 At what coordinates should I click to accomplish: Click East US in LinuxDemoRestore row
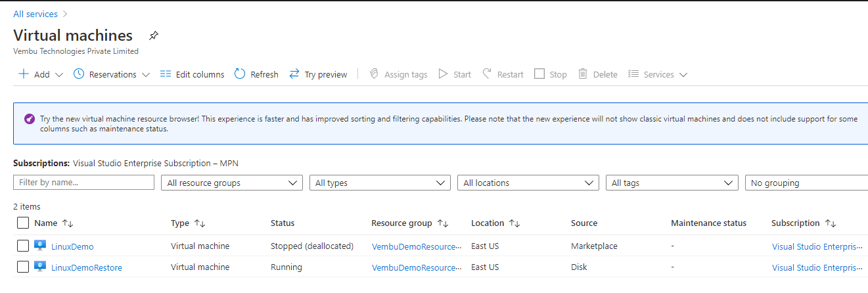[485, 267]
